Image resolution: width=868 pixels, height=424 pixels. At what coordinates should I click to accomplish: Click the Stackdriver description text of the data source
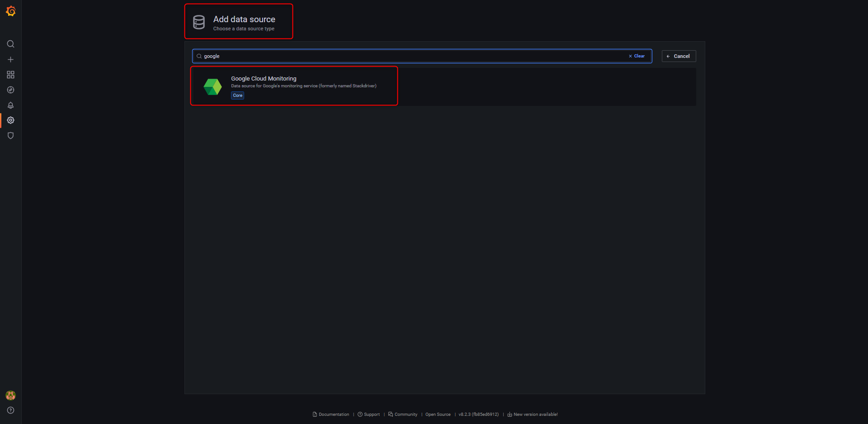click(x=303, y=86)
